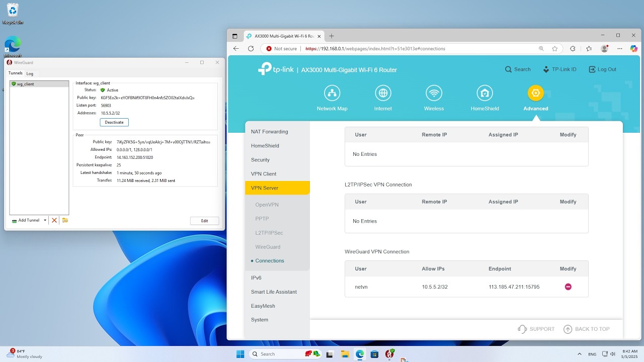Deactivate the wg_client tunnel
This screenshot has width=644, height=362.
[x=114, y=122]
